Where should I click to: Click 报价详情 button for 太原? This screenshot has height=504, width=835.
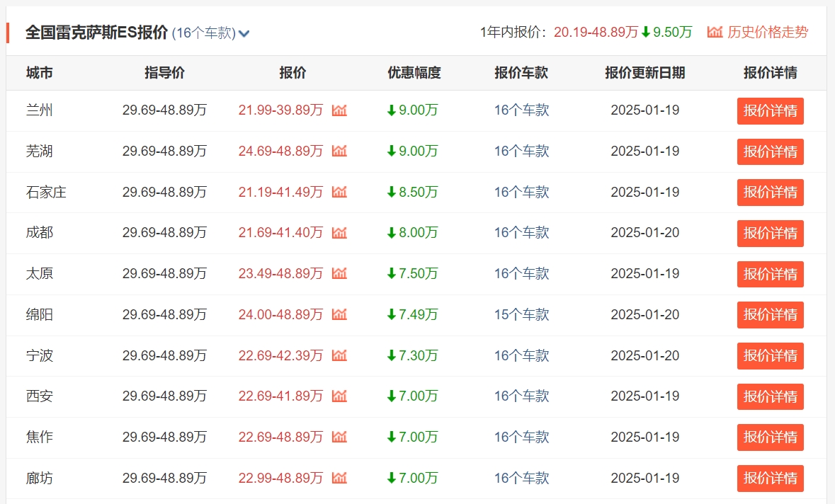point(770,274)
